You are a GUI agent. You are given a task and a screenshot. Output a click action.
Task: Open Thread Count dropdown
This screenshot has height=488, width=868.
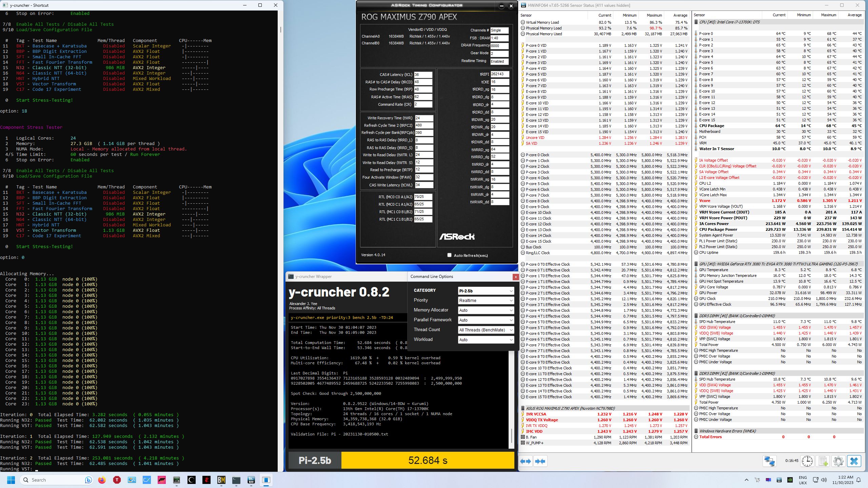pyautogui.click(x=486, y=330)
